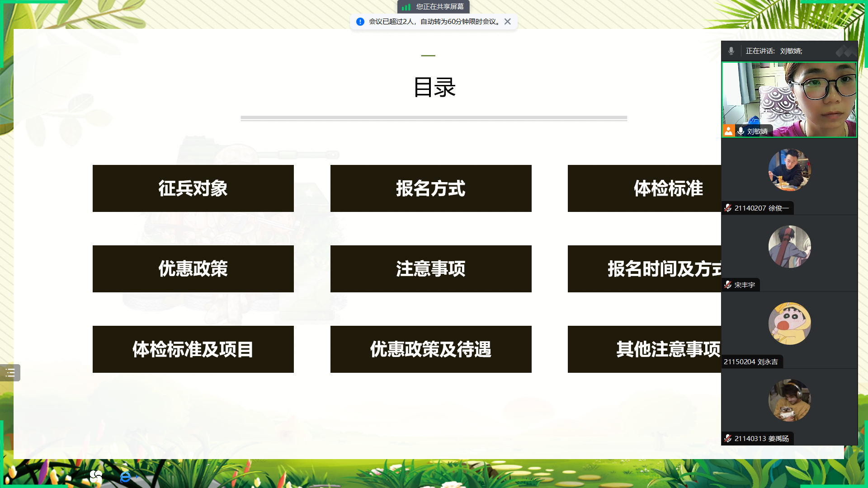Click the orange host icon on 刘敏婧's video
868x488 pixels.
728,131
